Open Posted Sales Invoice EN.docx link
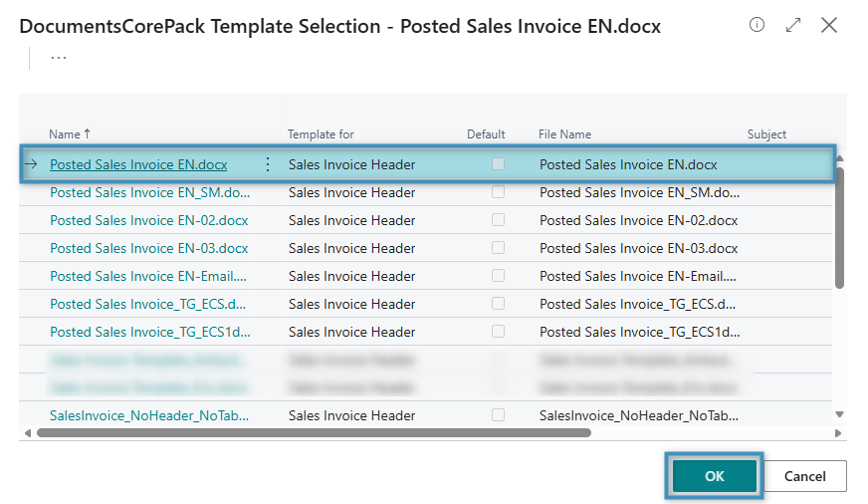This screenshot has height=504, width=868. (138, 164)
